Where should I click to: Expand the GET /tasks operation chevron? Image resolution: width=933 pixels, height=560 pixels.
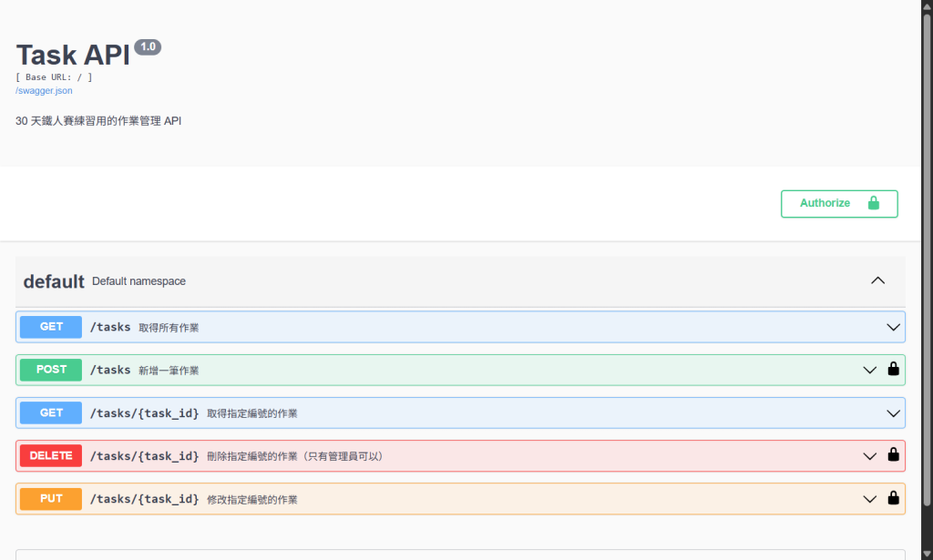pos(893,328)
